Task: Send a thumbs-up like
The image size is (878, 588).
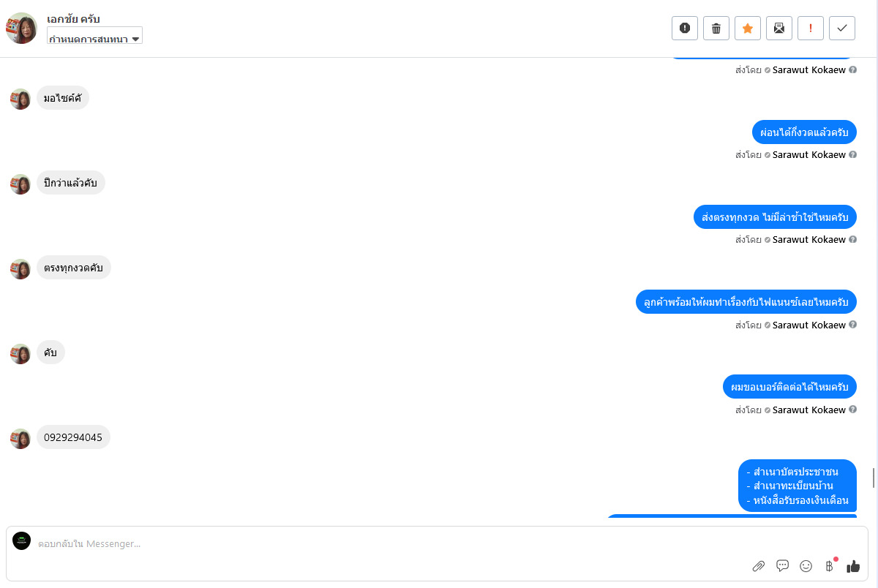Action: (x=853, y=566)
